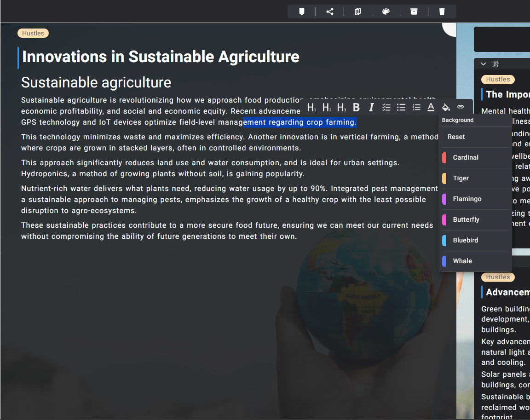Click paragraph starting 'These sustainable practices contribute'
The image size is (530, 420).
pyautogui.click(x=227, y=231)
